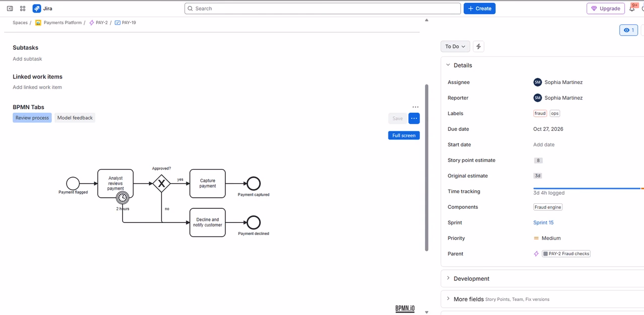
Task: Select the Analyst reviews payment task
Action: [115, 184]
